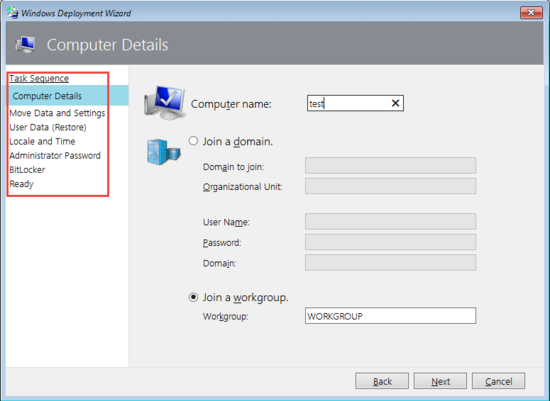Open the Task Sequence step link
The height and width of the screenshot is (401, 550).
pyautogui.click(x=39, y=78)
